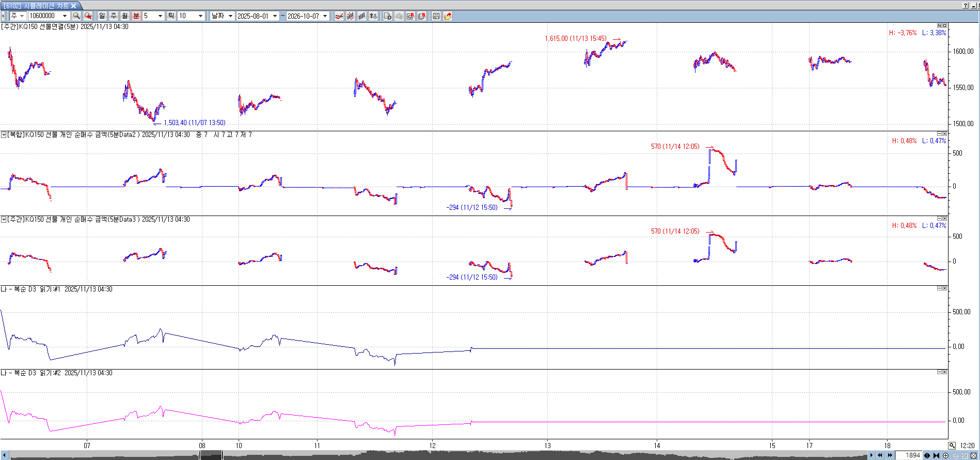Open the 10600000 symbol code dropdown

(65, 16)
